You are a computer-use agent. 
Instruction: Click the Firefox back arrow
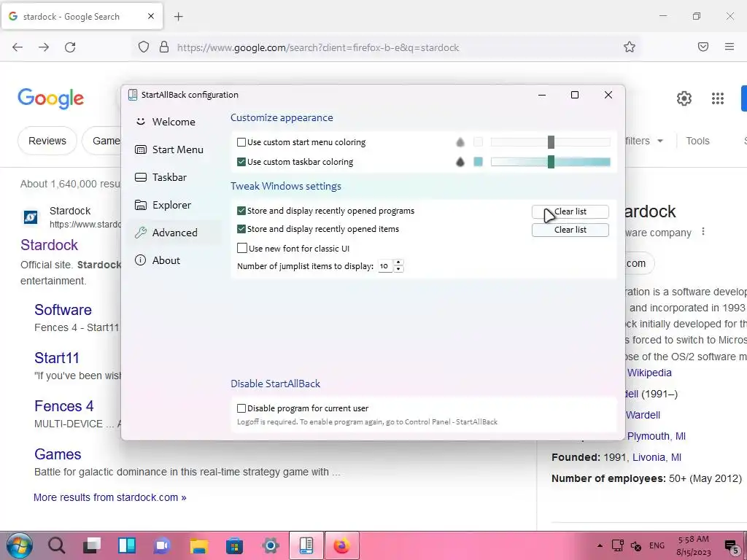18,47
